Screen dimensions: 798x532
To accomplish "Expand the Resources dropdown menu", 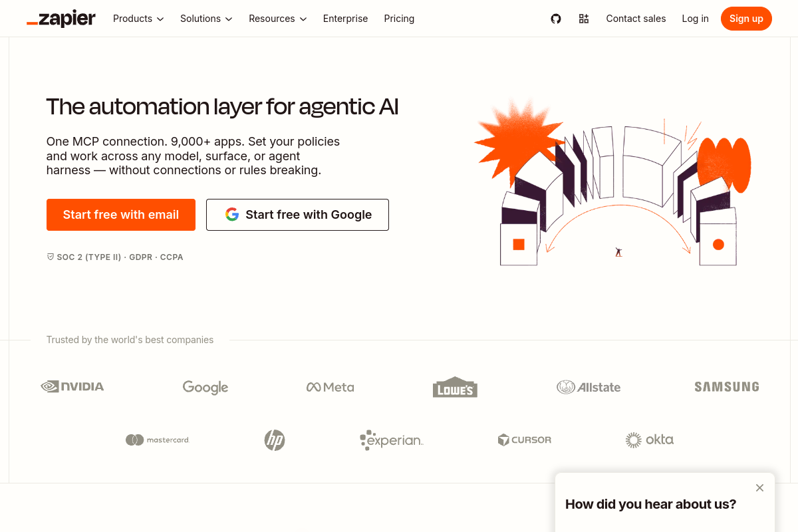I will click(x=278, y=19).
